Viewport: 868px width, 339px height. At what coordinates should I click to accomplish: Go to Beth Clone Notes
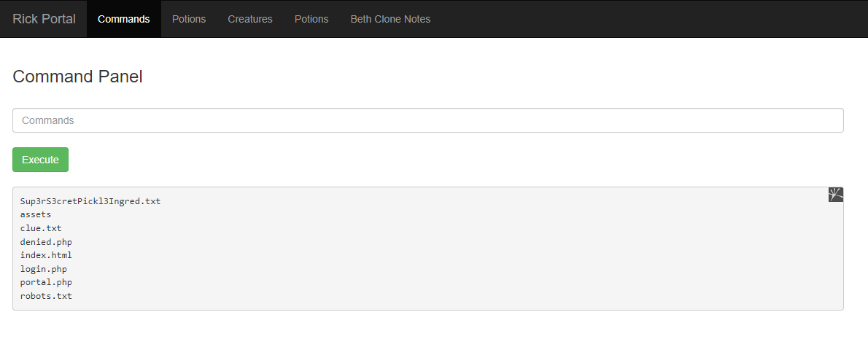pos(390,19)
